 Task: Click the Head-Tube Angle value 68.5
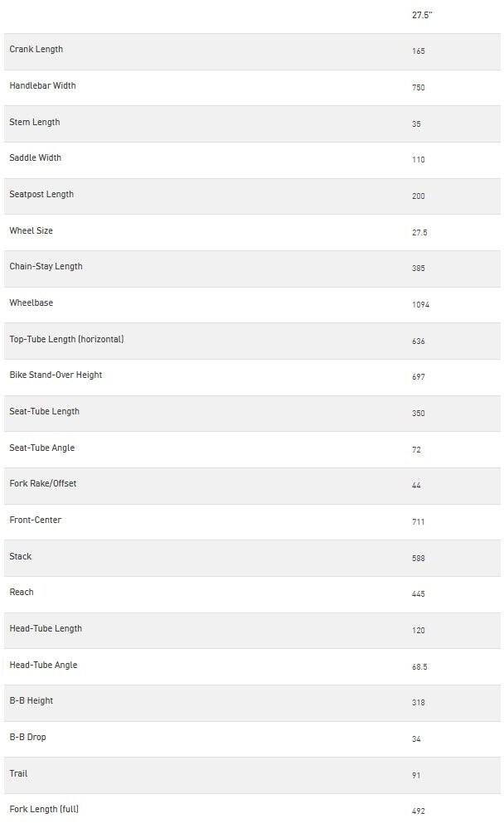419,667
